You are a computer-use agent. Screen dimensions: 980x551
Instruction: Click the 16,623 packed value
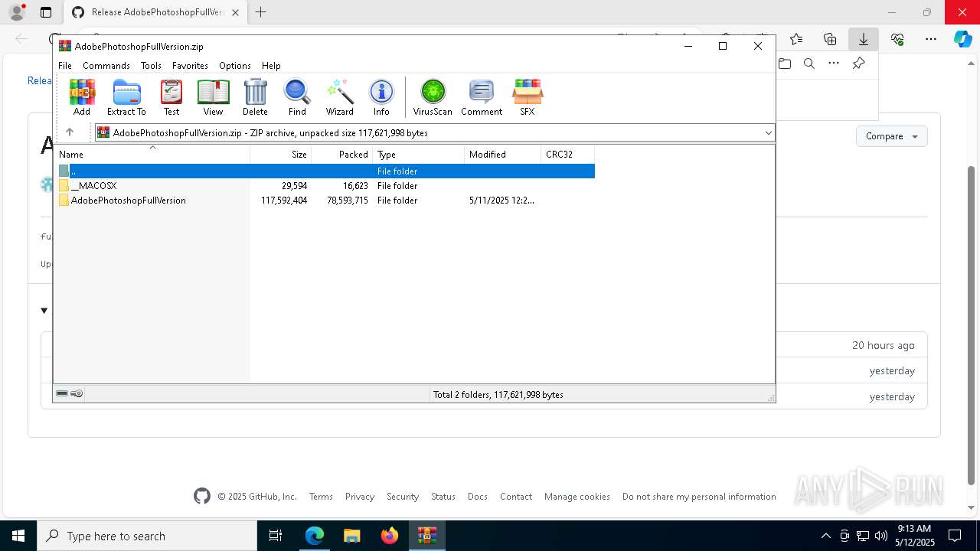[x=355, y=186]
